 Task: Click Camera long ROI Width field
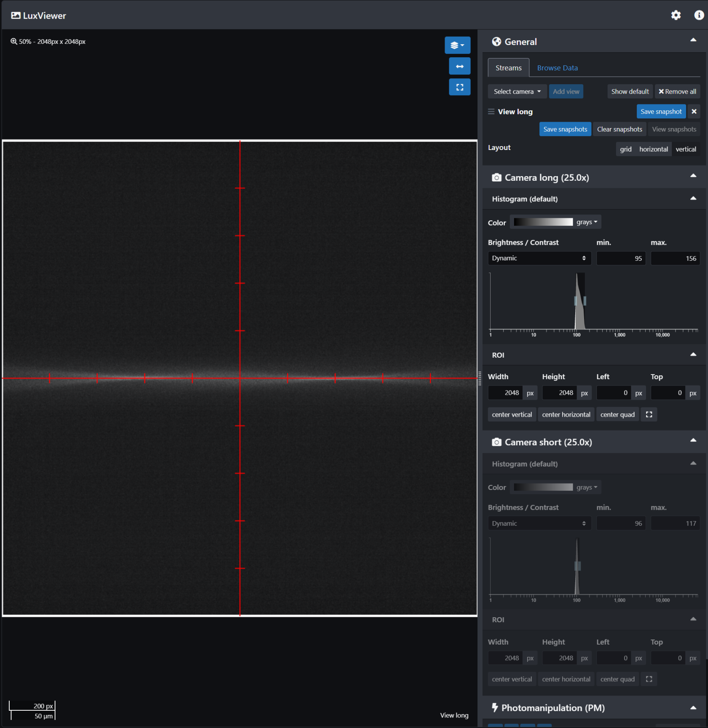click(505, 393)
